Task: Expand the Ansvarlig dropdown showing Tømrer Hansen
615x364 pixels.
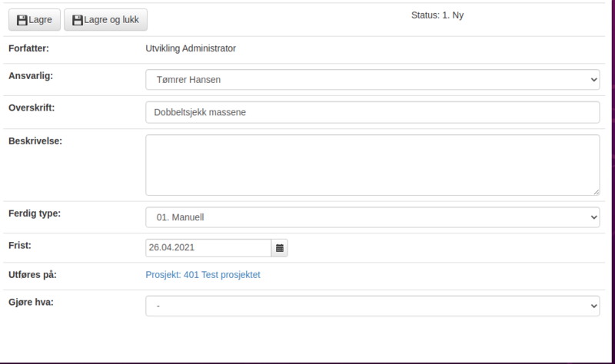Action: click(373, 80)
